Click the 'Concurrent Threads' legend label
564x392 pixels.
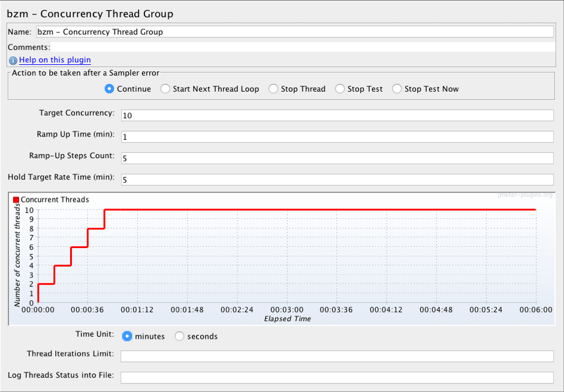55,200
